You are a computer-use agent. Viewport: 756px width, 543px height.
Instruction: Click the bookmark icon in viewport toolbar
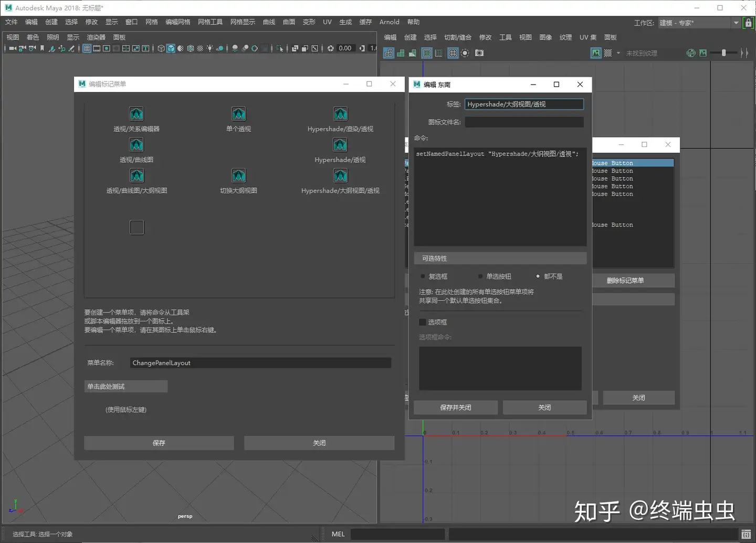42,48
